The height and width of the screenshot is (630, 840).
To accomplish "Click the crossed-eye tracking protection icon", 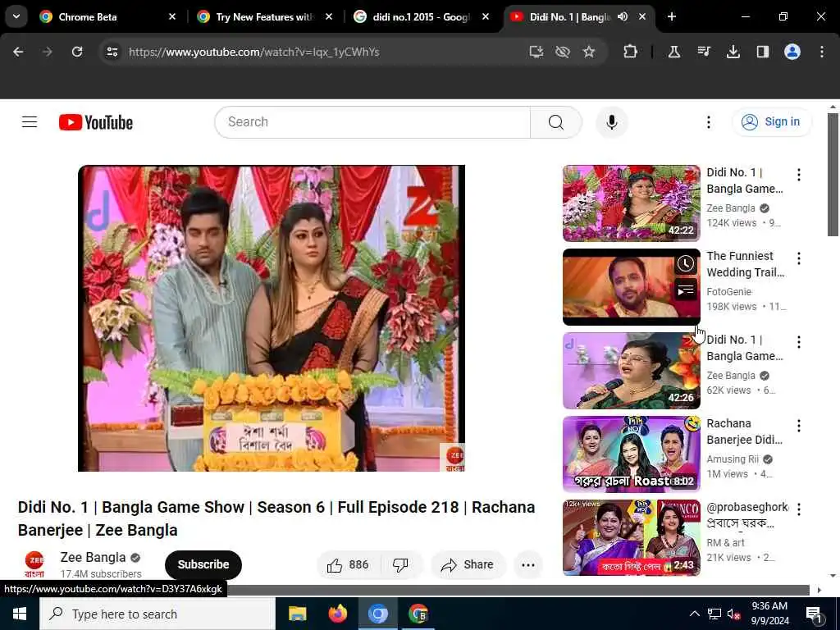I will click(562, 52).
